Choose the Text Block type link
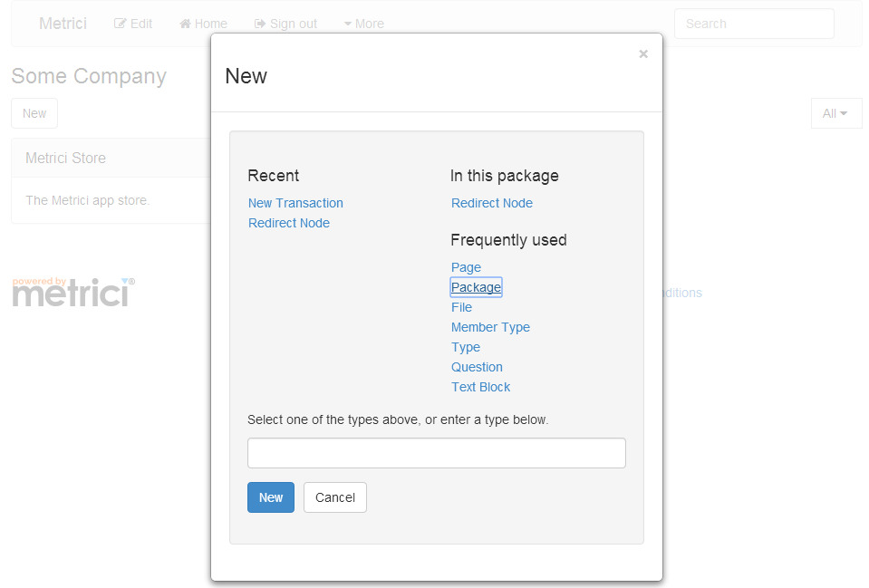Viewport: 869px width, 588px height. pos(480,387)
